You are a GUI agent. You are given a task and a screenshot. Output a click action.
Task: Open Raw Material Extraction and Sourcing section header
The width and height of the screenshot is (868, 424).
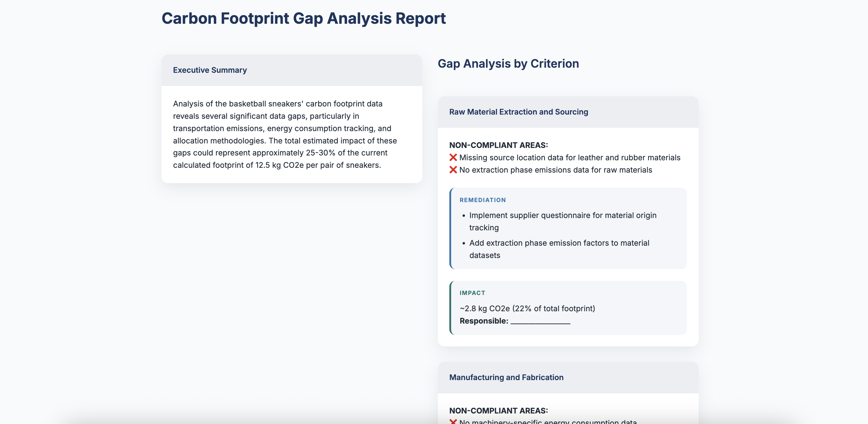(518, 112)
